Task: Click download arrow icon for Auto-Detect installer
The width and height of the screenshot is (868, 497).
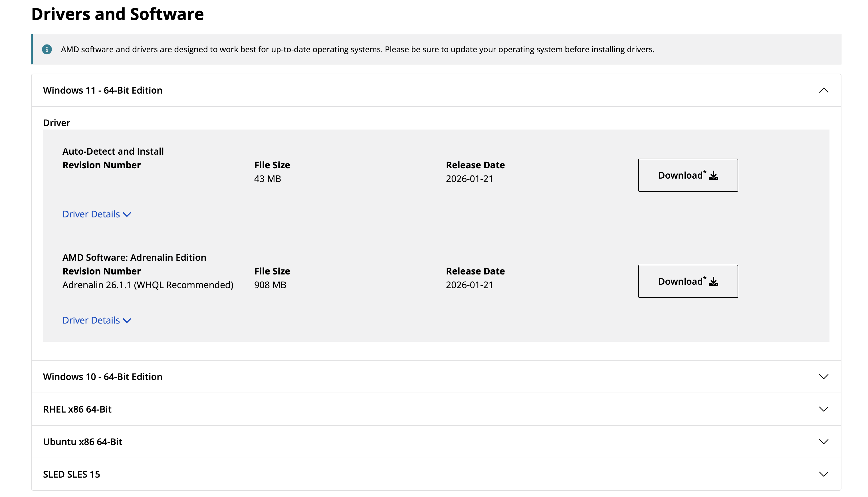Action: point(713,175)
